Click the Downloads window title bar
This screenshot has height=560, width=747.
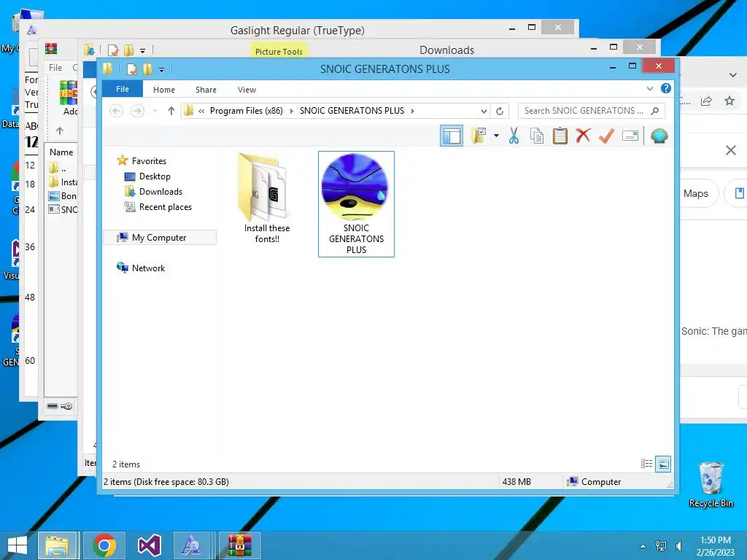coord(446,50)
